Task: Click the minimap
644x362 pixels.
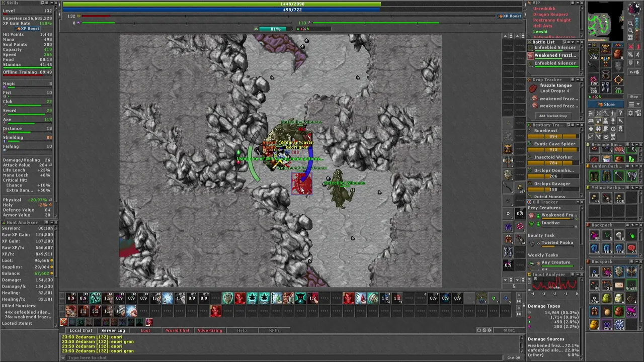Action: coord(606,21)
